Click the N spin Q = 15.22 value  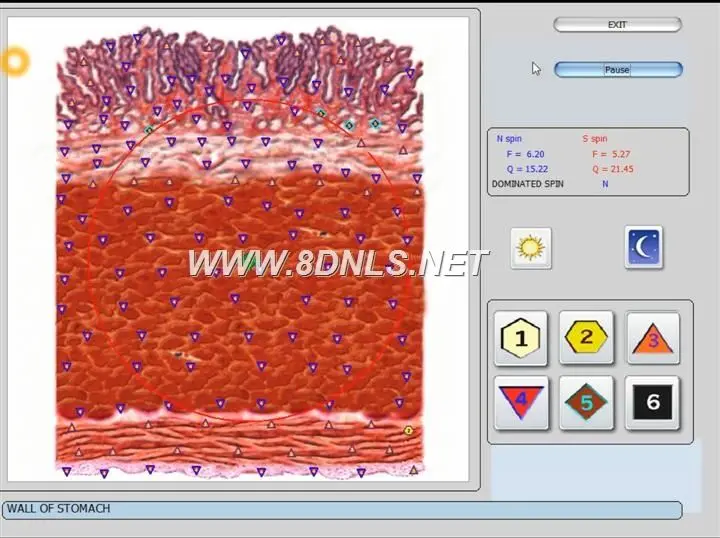(x=527, y=169)
